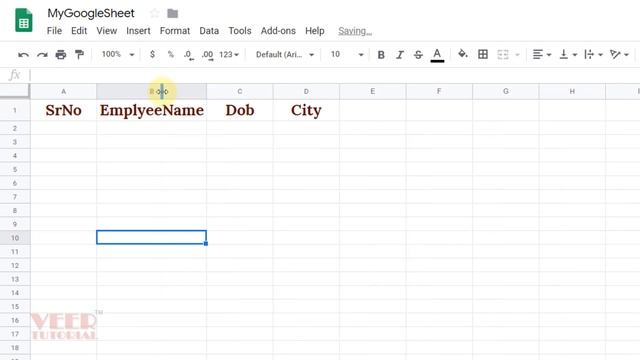Toggle italic formatting
The image size is (640, 360).
click(400, 55)
